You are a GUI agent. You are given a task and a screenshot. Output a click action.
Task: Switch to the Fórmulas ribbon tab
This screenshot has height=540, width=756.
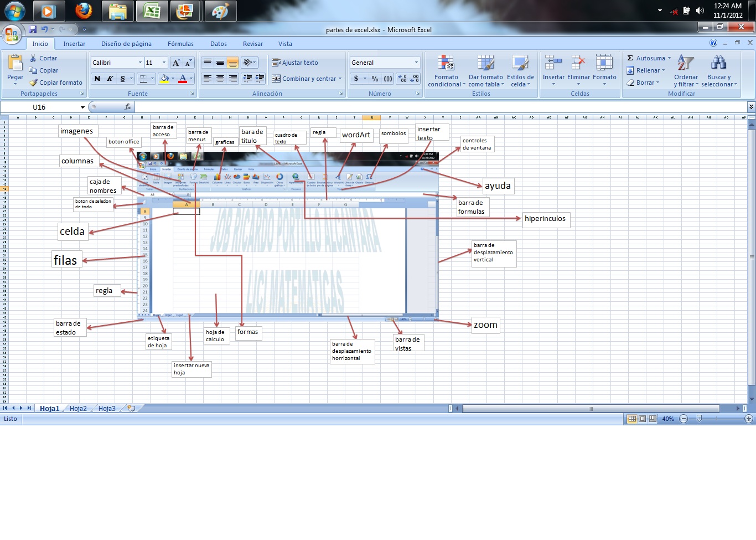click(x=180, y=43)
